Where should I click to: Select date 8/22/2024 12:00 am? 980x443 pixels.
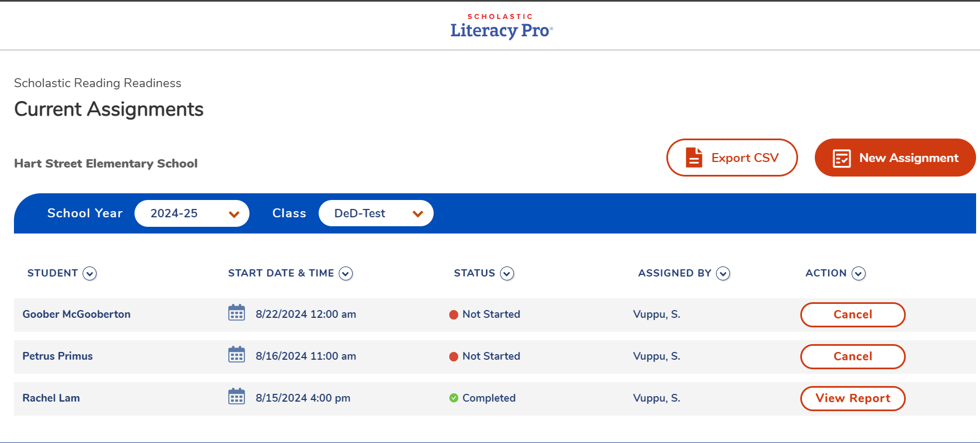pyautogui.click(x=306, y=314)
